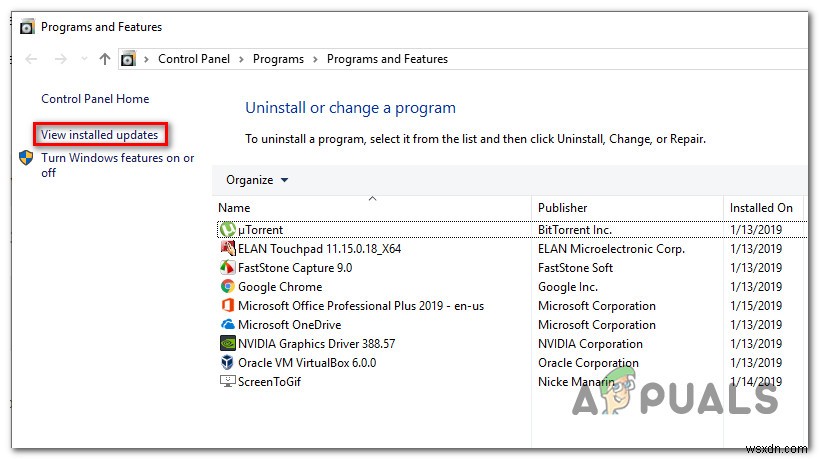Click the NVIDIA Graphics Driver icon
The width and height of the screenshot is (819, 459).
(x=227, y=344)
